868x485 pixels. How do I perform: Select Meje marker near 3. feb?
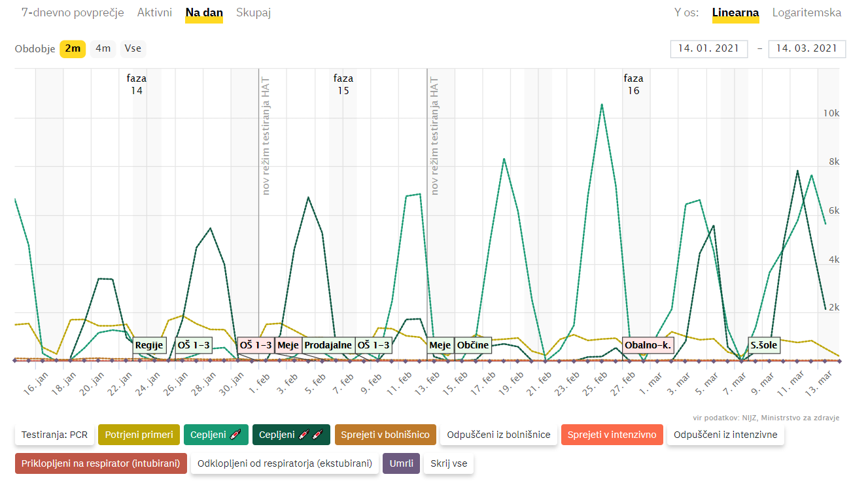(288, 345)
